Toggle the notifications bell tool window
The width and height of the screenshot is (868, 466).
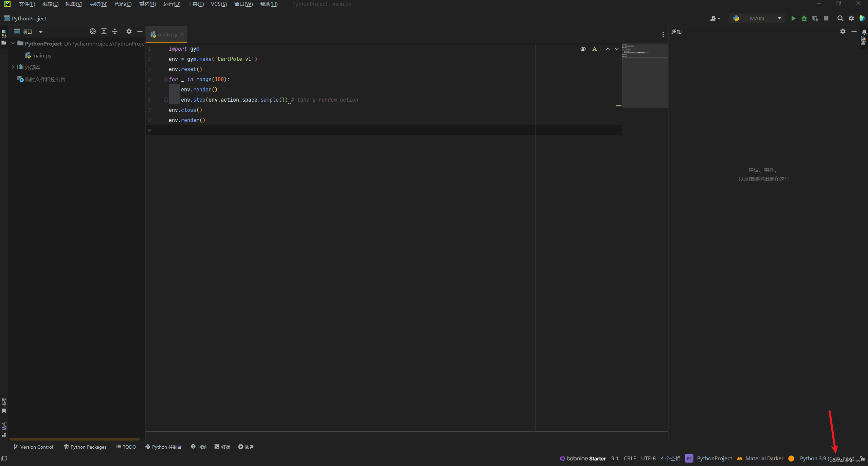point(864,32)
